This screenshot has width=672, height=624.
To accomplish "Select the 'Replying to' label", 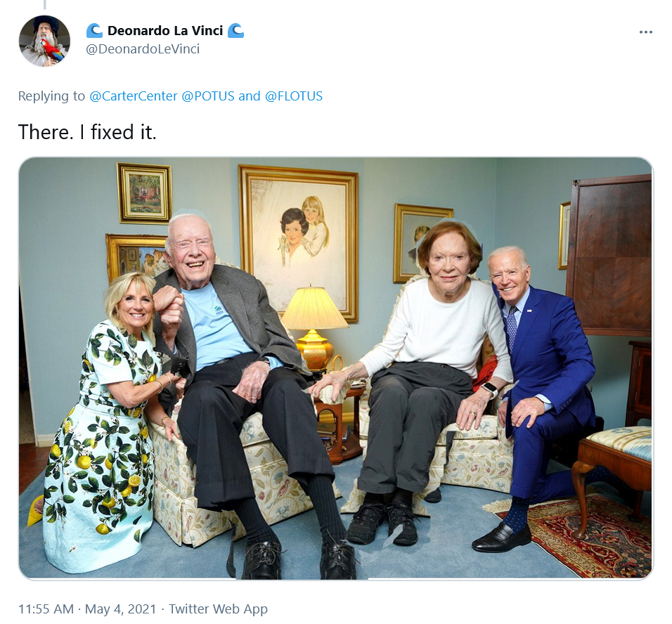I will click(51, 96).
